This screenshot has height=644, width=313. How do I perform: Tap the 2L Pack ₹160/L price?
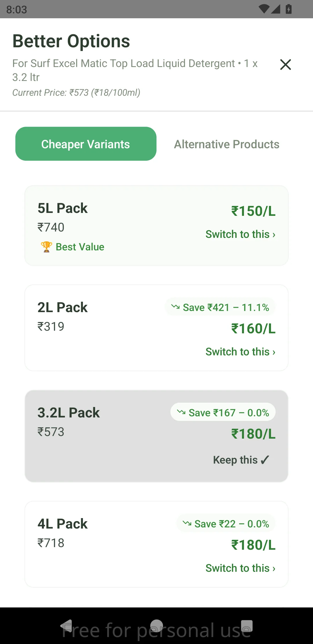coord(253,329)
